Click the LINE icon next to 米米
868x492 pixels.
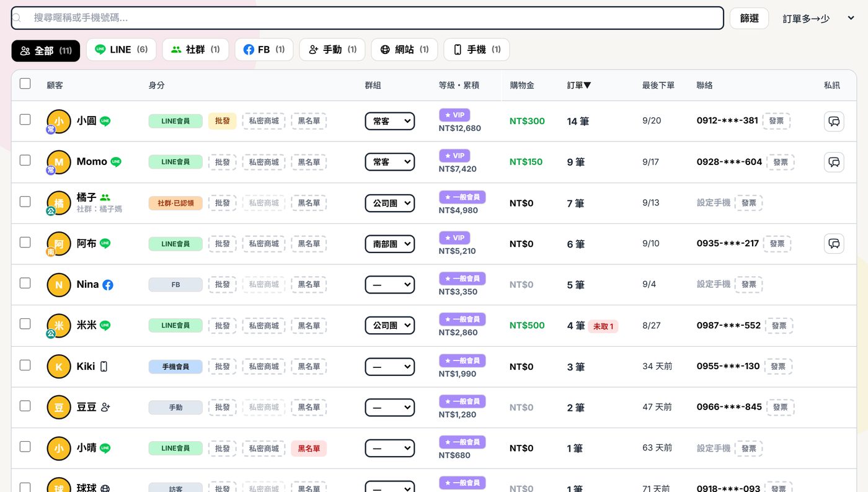(105, 325)
